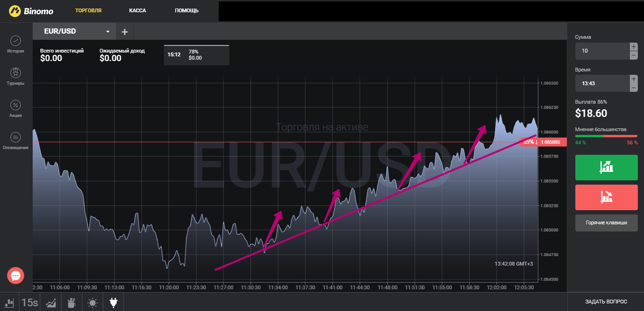Click the Время field showing 13:43
Image resolution: width=644 pixels, height=311 pixels.
[602, 83]
